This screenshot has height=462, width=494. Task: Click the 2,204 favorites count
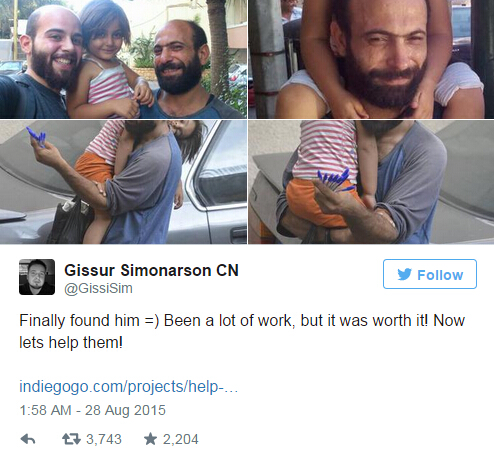pyautogui.click(x=180, y=439)
